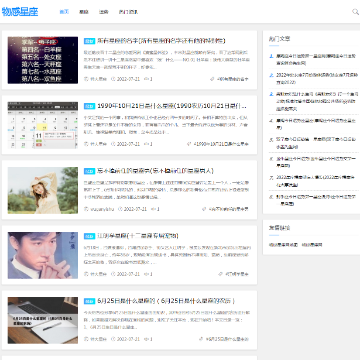This screenshot has width=360, height=360.
Task: Open first link in sidebar's bottom links panel
Action: [x=283, y=245]
